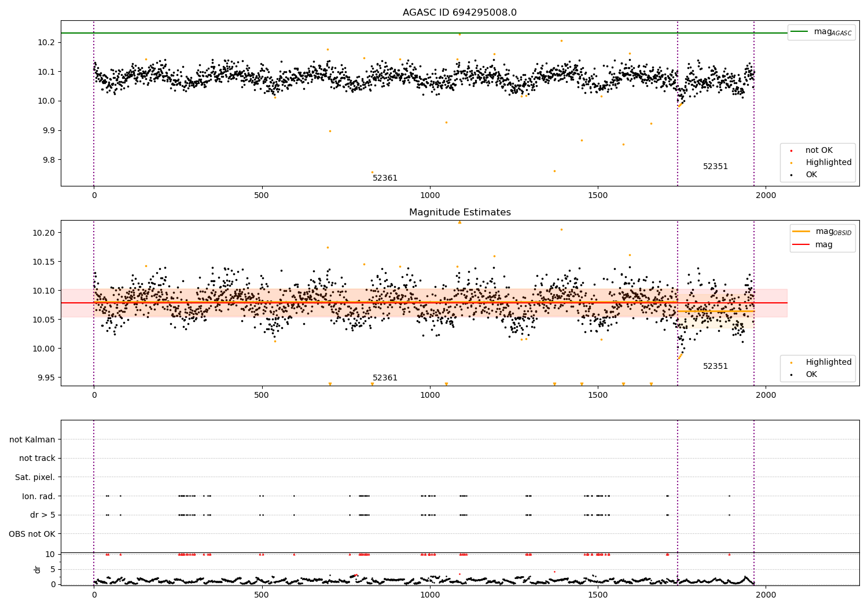Click the 10.20 y-axis tick of Magnitude Estimates
The width and height of the screenshot is (868, 608).
click(44, 233)
